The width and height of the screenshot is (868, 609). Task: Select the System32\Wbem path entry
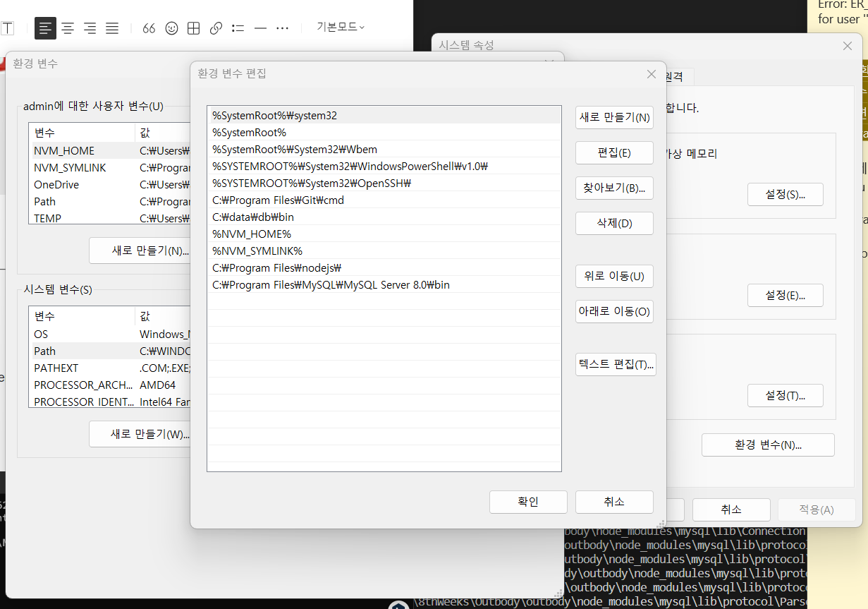click(x=384, y=149)
